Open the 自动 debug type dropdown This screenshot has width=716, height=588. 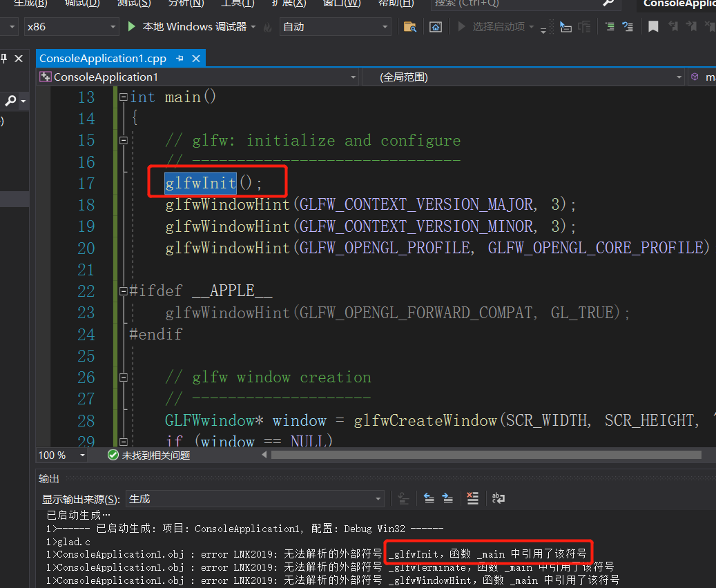[335, 27]
